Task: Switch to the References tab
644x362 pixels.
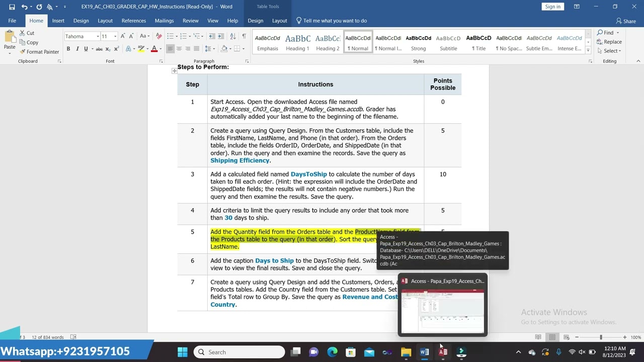Action: tap(134, 21)
